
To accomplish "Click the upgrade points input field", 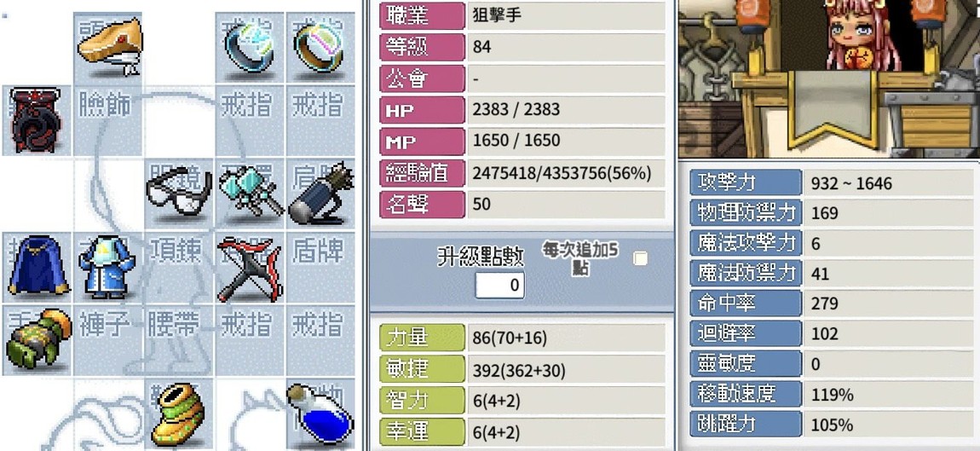I will (x=499, y=286).
